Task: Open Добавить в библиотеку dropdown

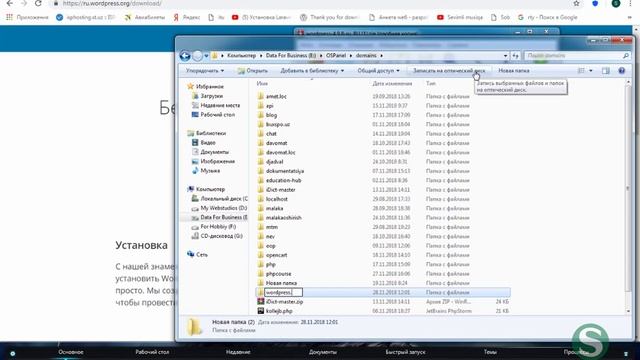Action: pos(312,71)
